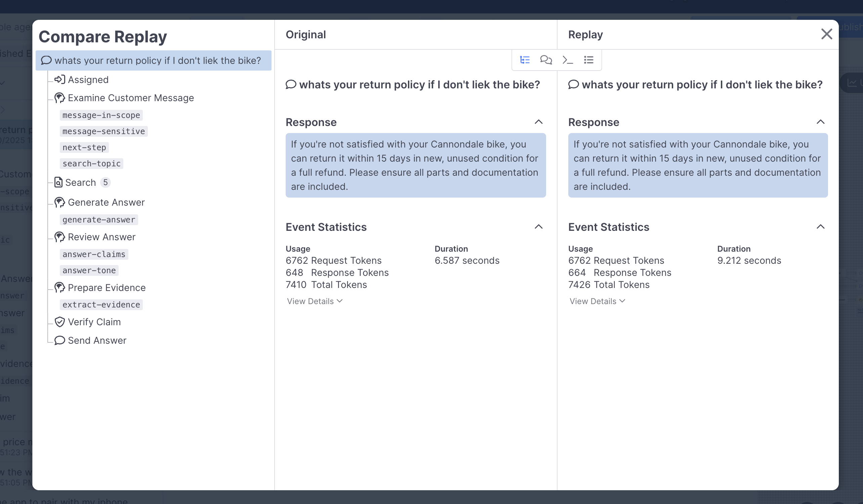Collapse the Replay Response section
The image size is (863, 504).
(820, 122)
